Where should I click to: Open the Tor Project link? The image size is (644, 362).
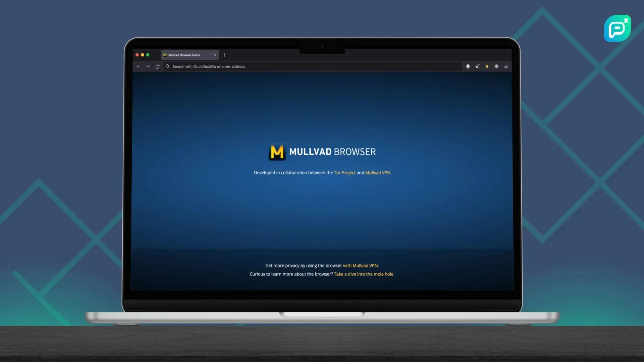click(344, 173)
